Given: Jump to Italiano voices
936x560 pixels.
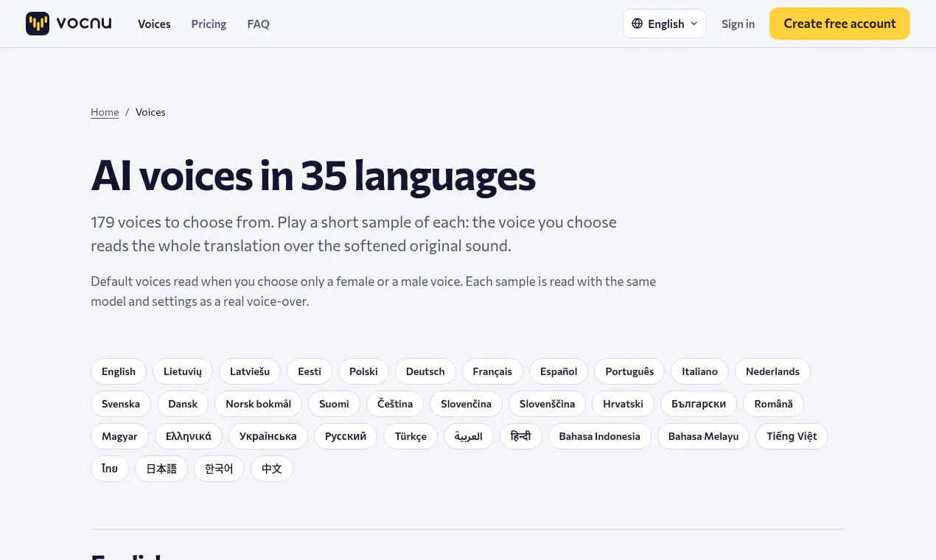Looking at the screenshot, I should pyautogui.click(x=699, y=371).
